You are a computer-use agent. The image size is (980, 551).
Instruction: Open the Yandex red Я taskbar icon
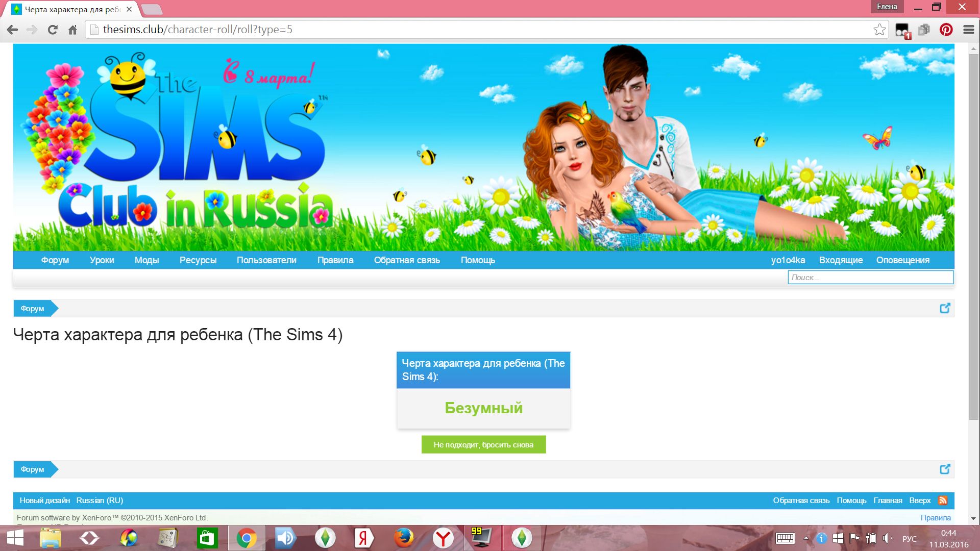(363, 538)
